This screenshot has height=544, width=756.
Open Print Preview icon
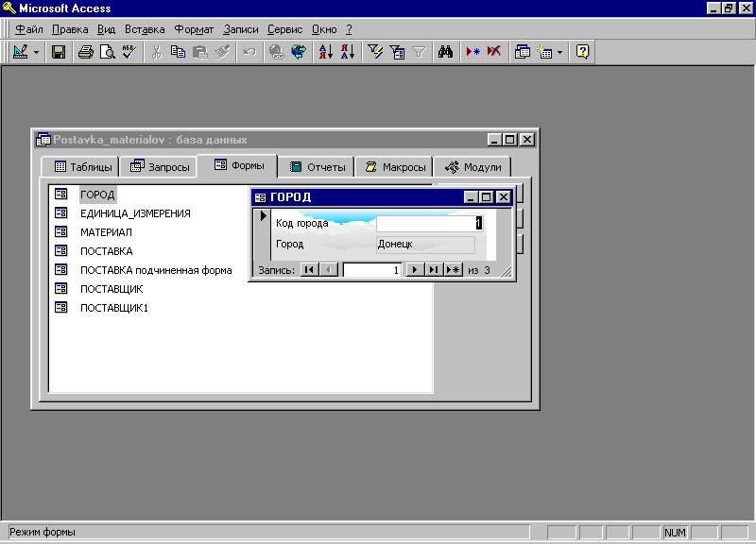[107, 52]
